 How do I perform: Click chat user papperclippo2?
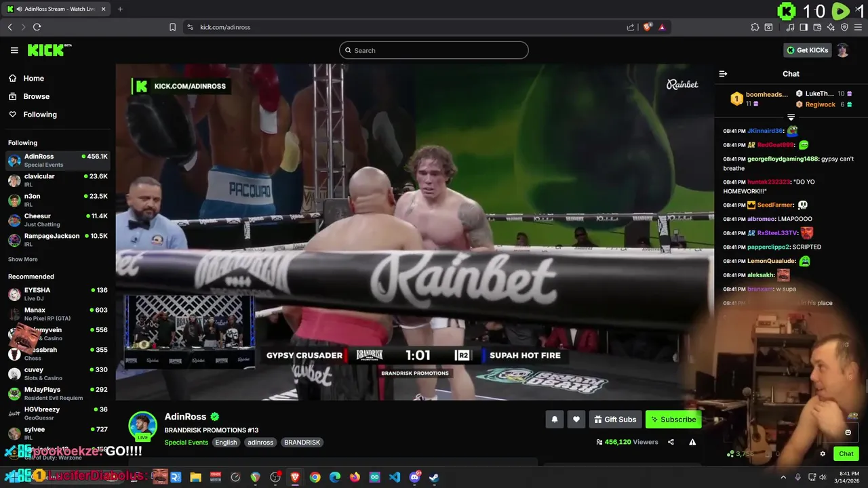pyautogui.click(x=768, y=247)
